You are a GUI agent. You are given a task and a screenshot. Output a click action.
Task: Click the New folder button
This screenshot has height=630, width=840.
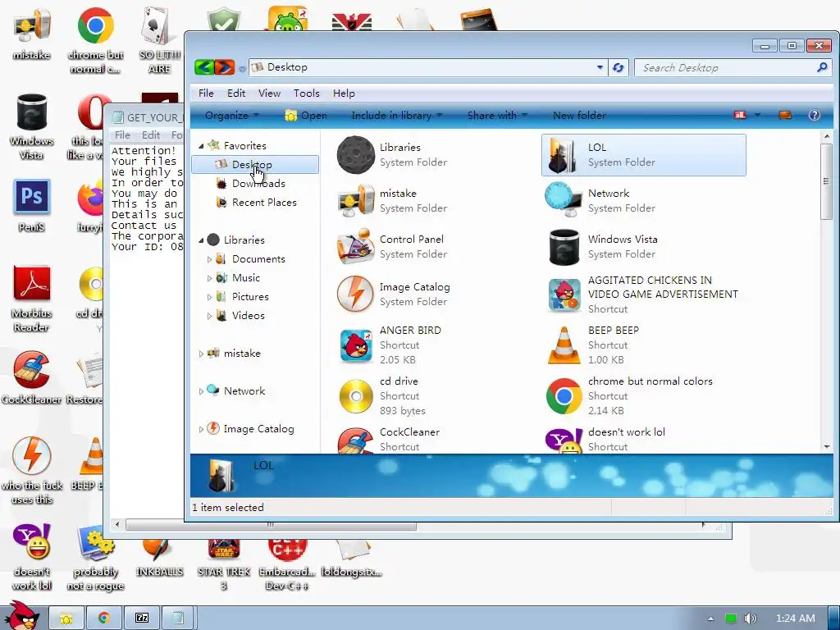click(x=579, y=115)
